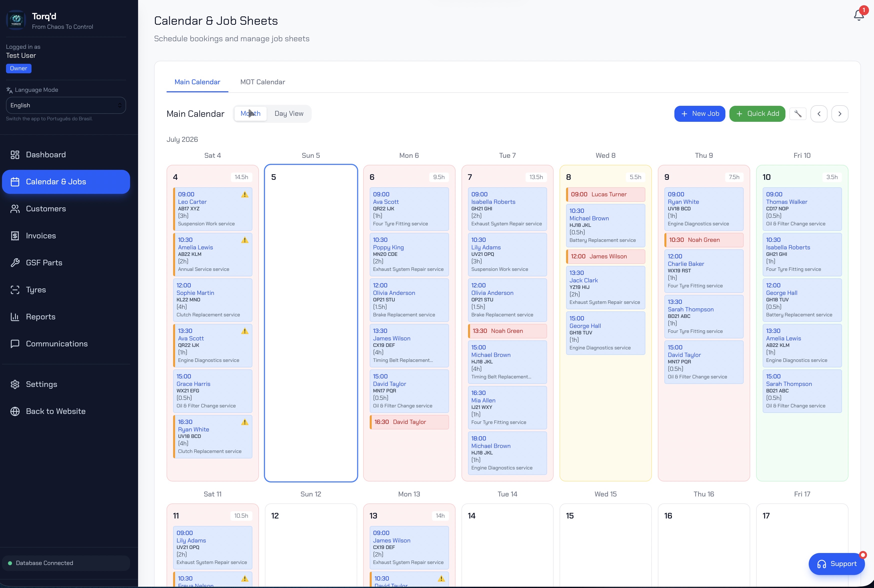Click warning icon on Ryan White 16:30 job
The image size is (874, 588).
[x=245, y=422]
